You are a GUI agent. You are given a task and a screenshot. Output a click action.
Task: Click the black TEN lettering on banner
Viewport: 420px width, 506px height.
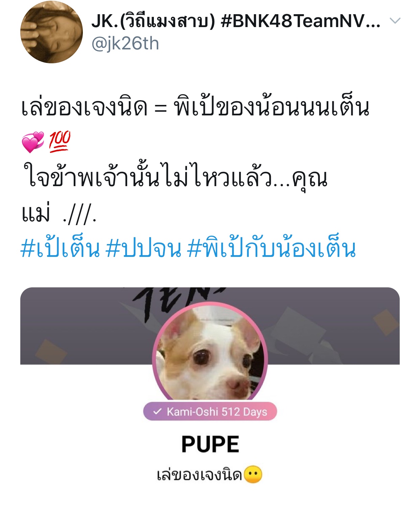coord(176,303)
